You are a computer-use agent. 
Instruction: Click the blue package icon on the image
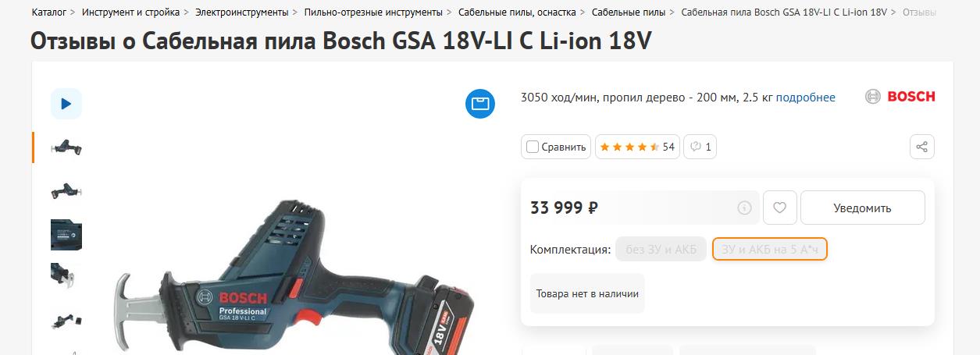tap(480, 104)
